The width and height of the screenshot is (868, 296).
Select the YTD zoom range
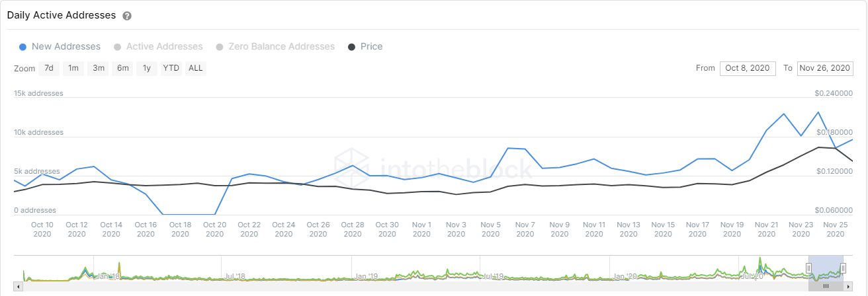(x=171, y=68)
